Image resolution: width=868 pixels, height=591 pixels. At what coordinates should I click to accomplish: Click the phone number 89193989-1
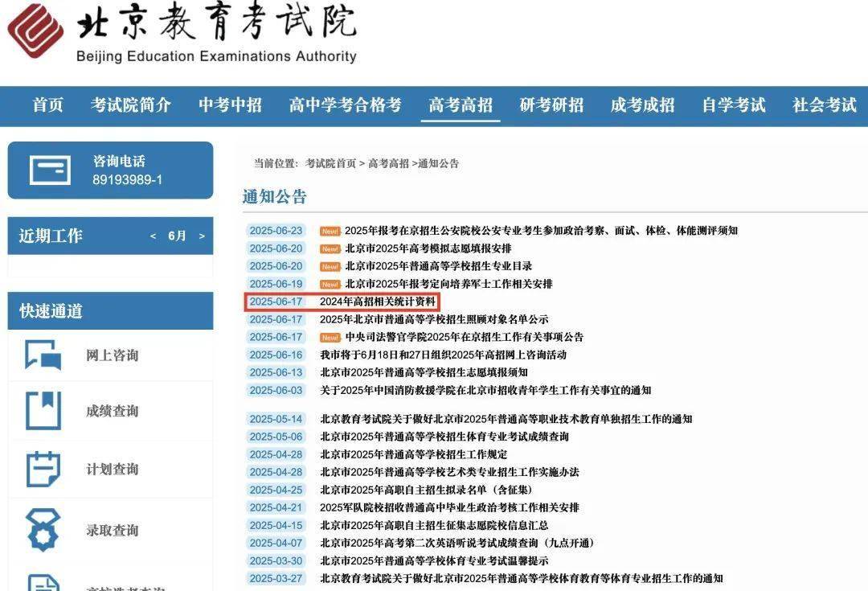(127, 180)
